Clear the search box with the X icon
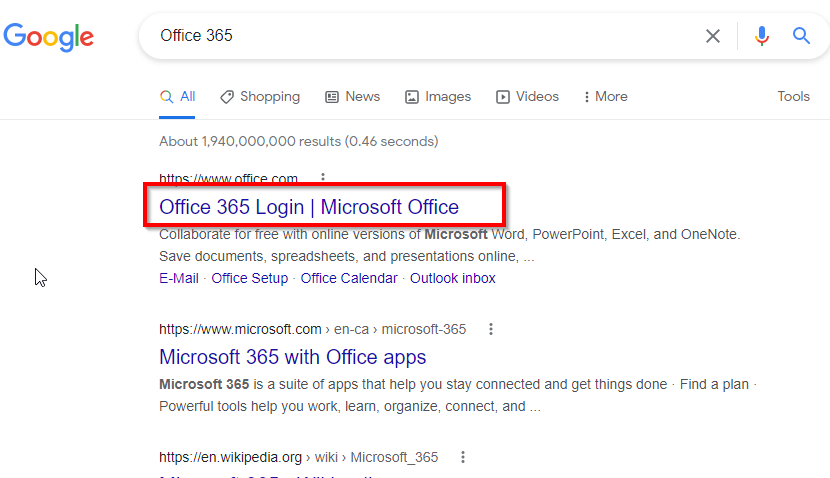Viewport: 830px width, 478px height. point(712,36)
